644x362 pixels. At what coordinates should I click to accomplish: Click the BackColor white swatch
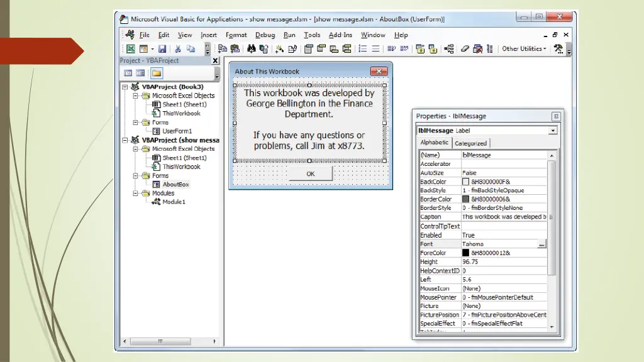(x=466, y=182)
